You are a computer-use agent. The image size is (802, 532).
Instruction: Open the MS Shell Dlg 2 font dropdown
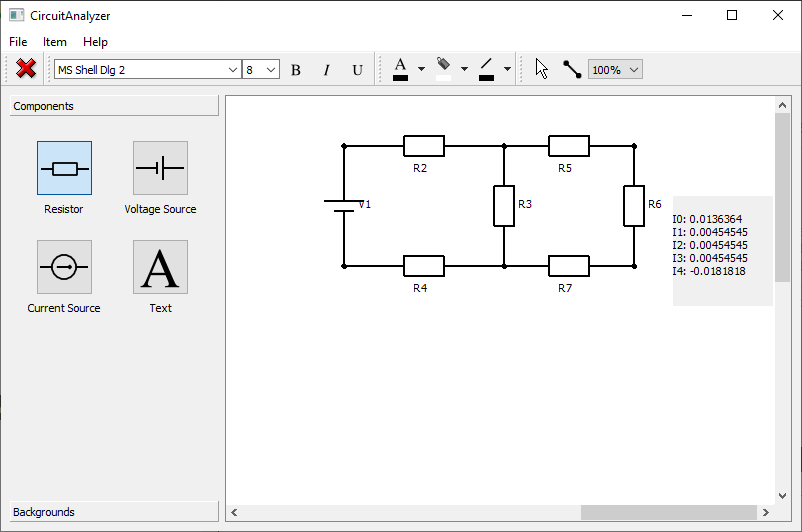point(233,70)
